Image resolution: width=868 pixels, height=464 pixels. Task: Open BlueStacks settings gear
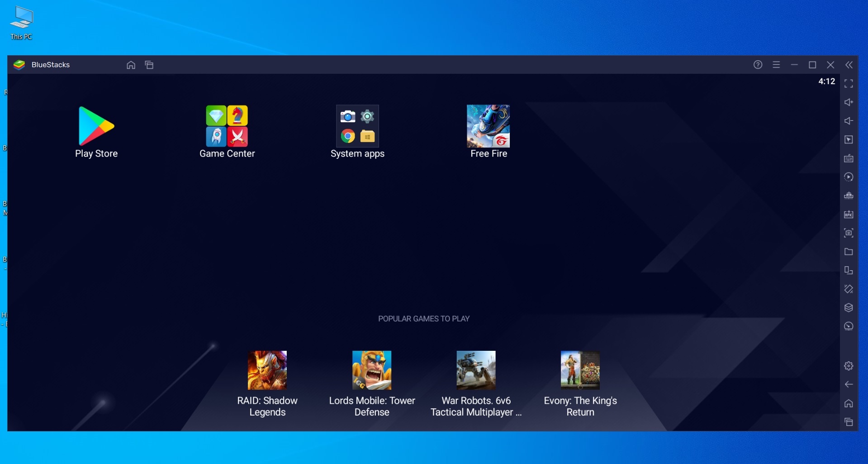point(849,366)
